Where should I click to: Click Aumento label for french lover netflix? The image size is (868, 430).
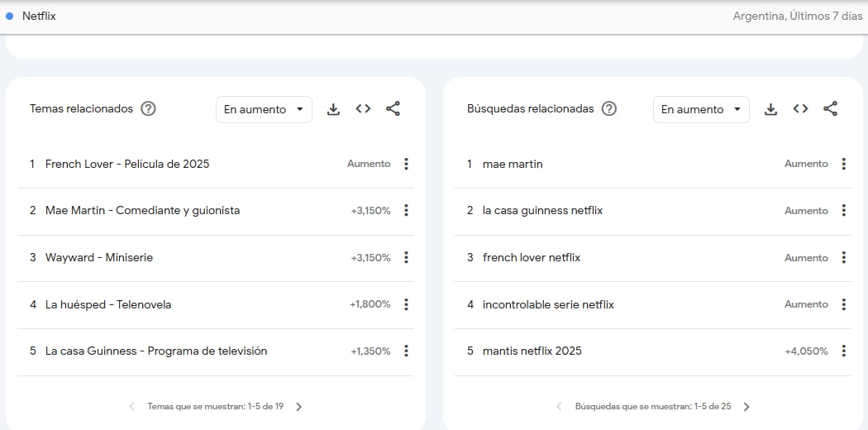[x=806, y=258]
